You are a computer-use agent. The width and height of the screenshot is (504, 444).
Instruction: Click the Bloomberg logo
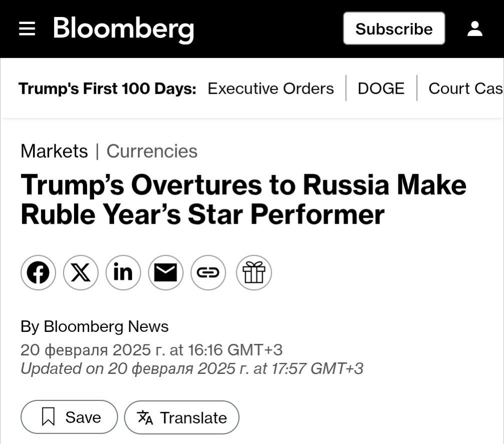[x=123, y=29]
